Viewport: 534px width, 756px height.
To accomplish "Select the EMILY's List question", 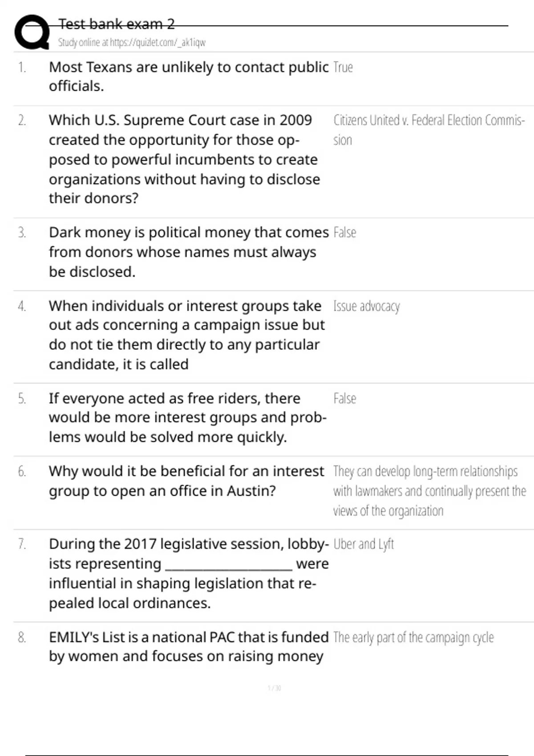I will click(189, 647).
